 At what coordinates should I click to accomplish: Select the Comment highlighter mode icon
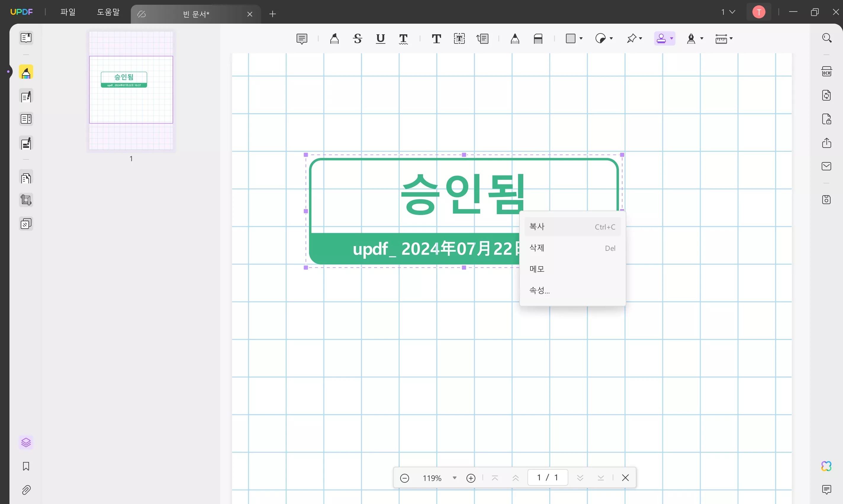(x=26, y=72)
